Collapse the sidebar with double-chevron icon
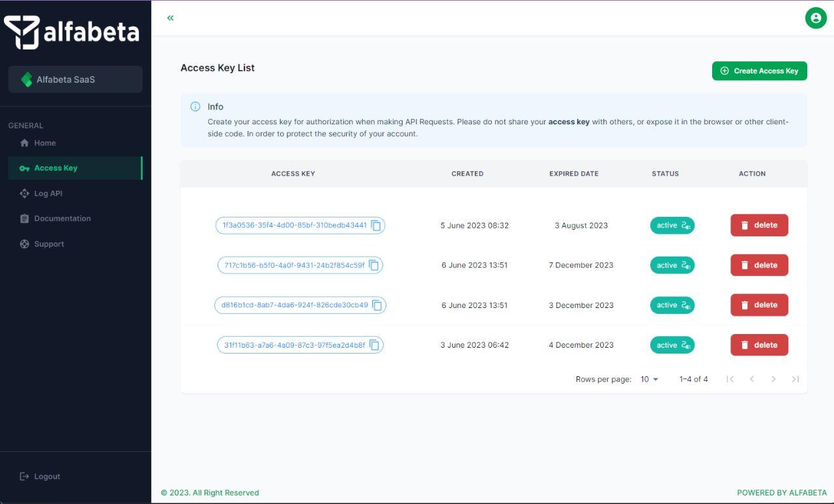The height and width of the screenshot is (504, 834). 171,18
